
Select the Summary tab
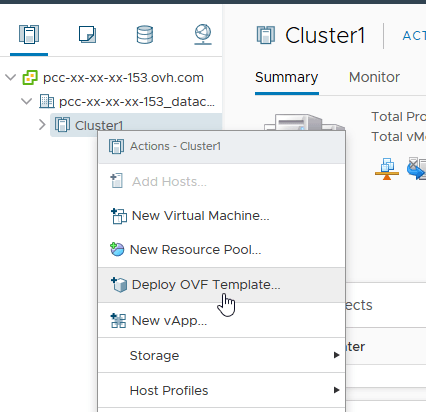click(287, 78)
